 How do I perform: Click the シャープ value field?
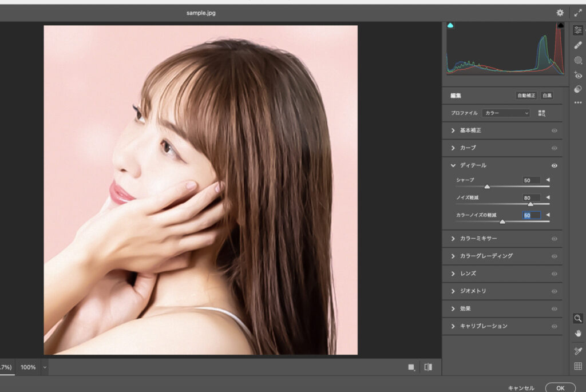pos(531,180)
